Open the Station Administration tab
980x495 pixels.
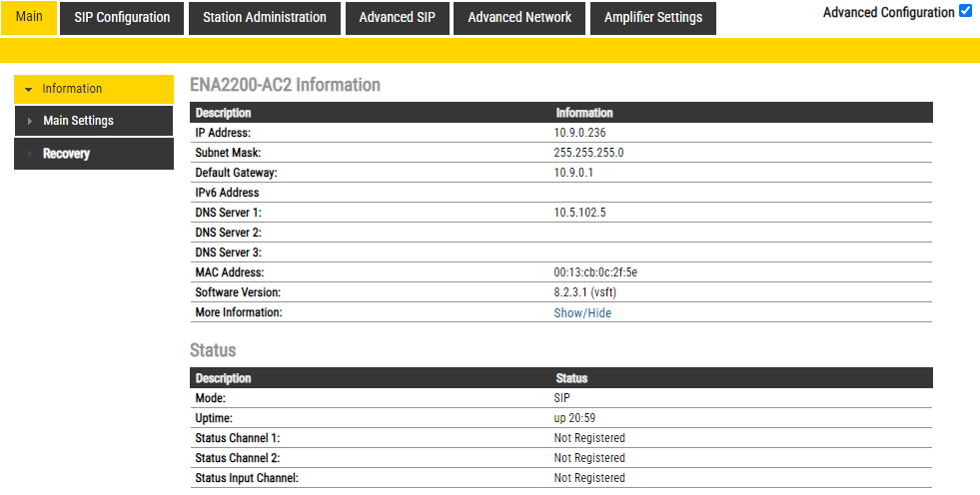click(265, 17)
